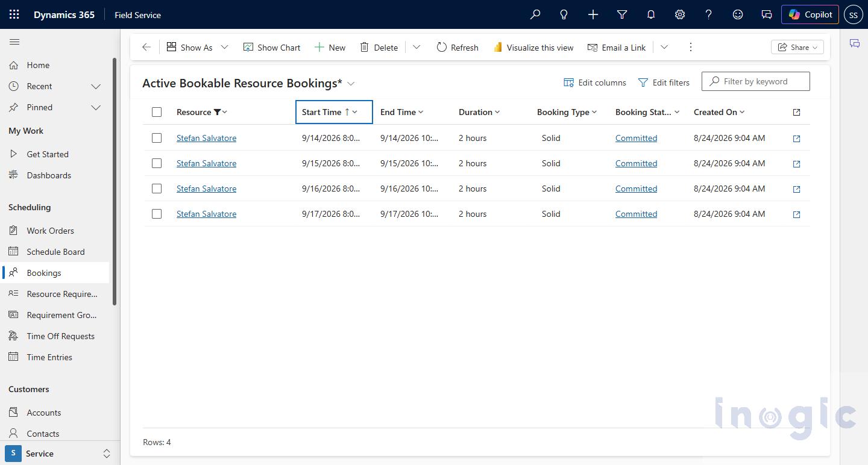Expand the Email a Link chevron
The image size is (868, 465).
point(664,47)
